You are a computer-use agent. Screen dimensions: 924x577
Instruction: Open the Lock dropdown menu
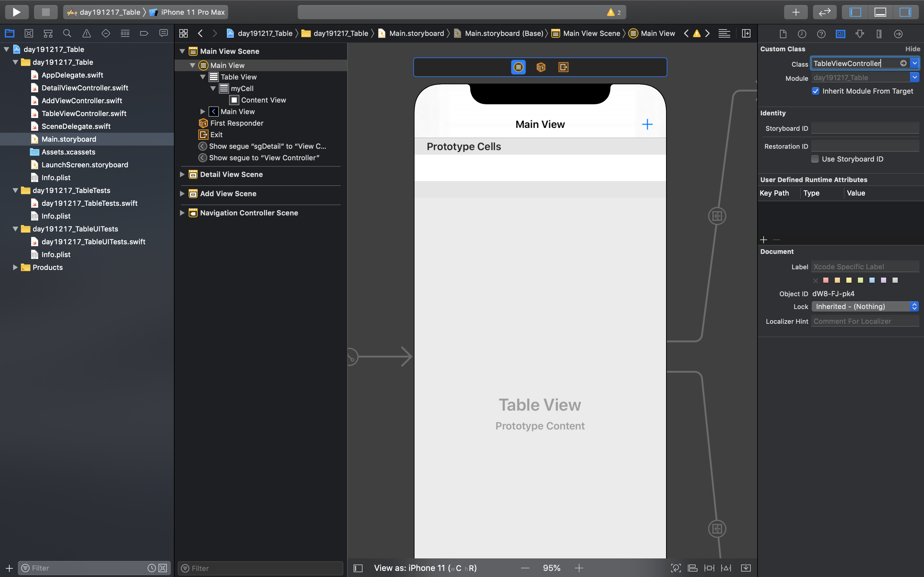tap(864, 306)
